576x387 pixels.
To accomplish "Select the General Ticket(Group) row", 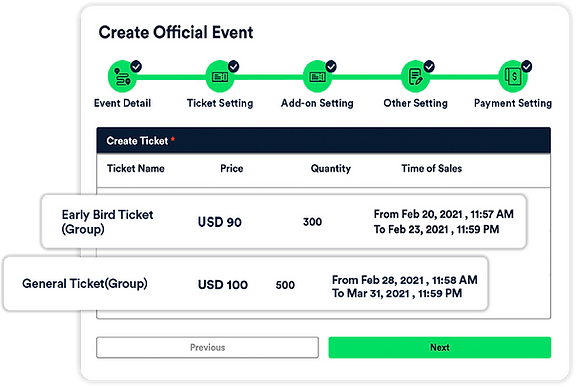I will [x=246, y=284].
